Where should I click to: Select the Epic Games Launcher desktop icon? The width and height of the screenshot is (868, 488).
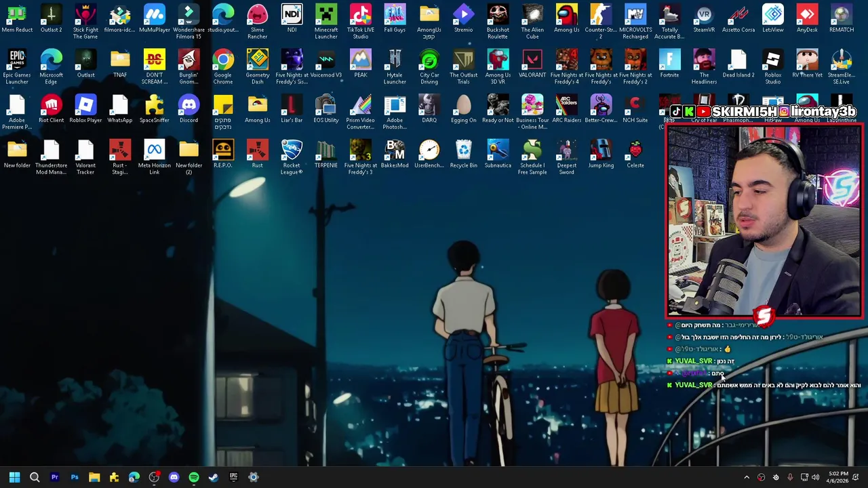[x=17, y=66]
